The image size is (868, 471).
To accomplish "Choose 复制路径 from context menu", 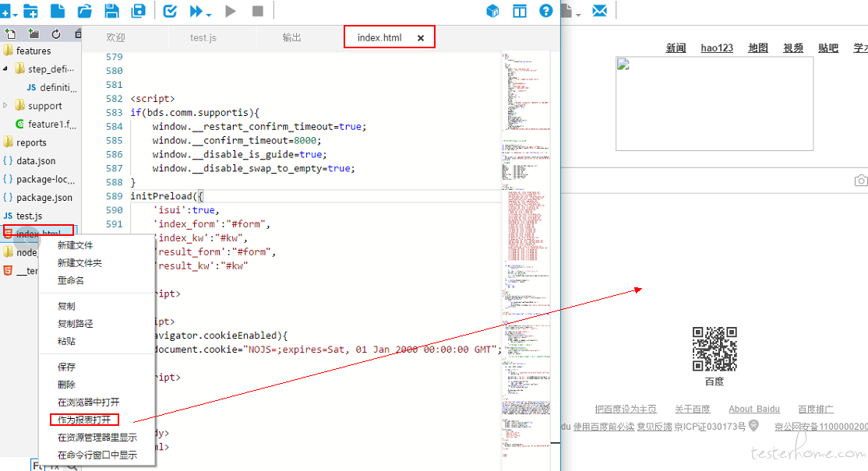I will point(76,323).
